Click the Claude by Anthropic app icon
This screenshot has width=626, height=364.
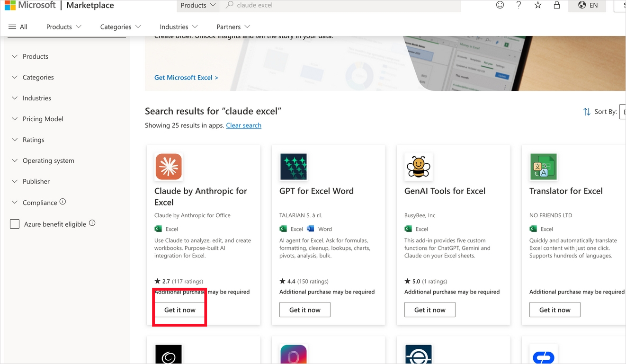click(x=169, y=167)
